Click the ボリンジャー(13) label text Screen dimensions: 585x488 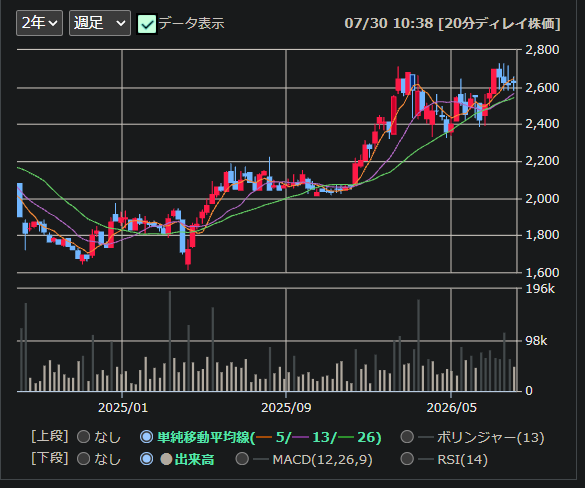tap(491, 437)
